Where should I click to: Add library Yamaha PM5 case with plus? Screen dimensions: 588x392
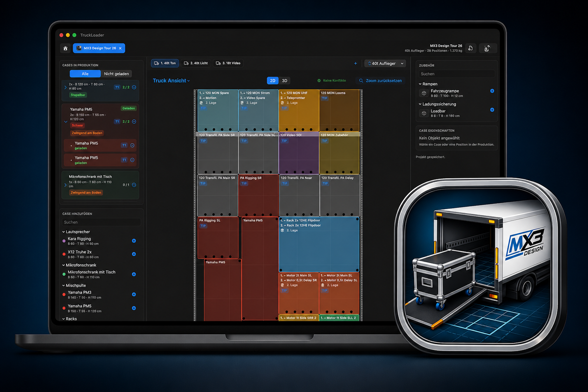[134, 308]
